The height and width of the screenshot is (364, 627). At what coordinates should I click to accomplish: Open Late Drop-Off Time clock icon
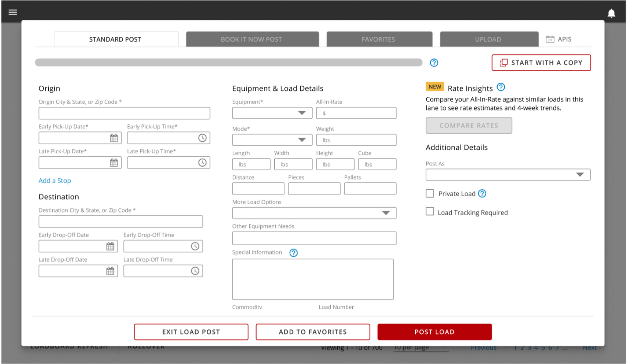point(195,271)
